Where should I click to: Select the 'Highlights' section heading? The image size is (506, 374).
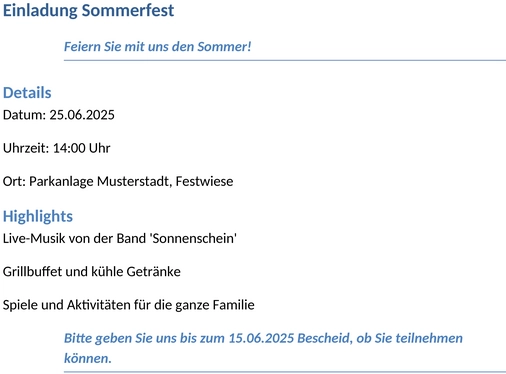38,217
